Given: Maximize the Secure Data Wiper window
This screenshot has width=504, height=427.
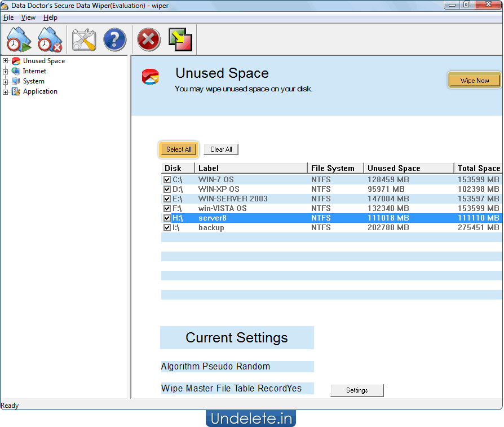Looking at the screenshot, I should click(x=467, y=5).
